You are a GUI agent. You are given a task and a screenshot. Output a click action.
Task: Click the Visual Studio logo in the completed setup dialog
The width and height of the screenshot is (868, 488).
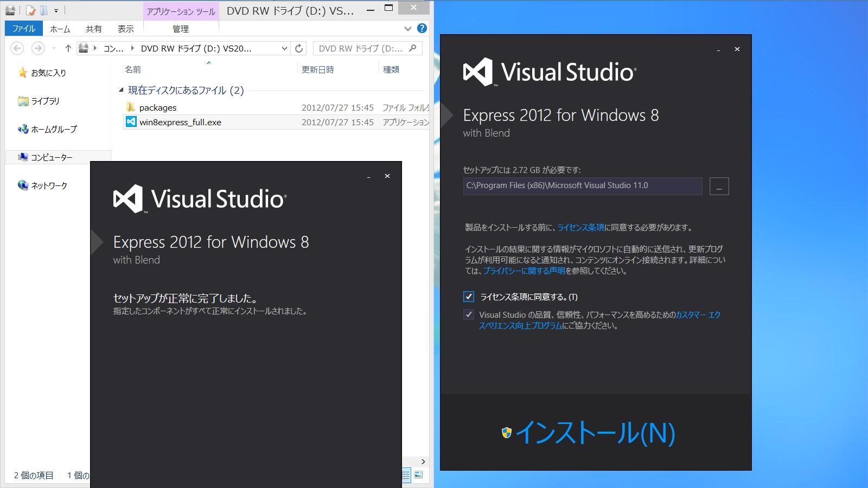coord(200,199)
